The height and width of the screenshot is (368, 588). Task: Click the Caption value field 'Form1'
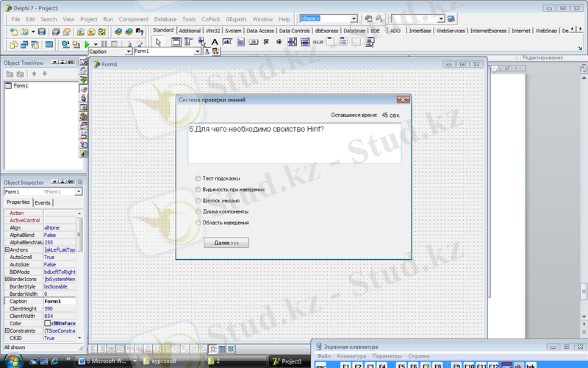(60, 301)
